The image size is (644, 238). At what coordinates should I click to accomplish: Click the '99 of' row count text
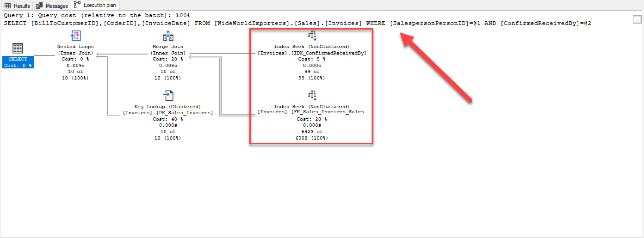tap(312, 72)
